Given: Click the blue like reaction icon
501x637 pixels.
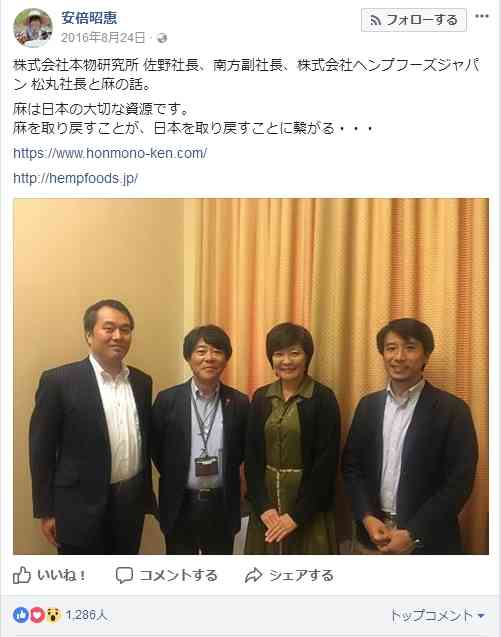Looking at the screenshot, I should [21, 615].
